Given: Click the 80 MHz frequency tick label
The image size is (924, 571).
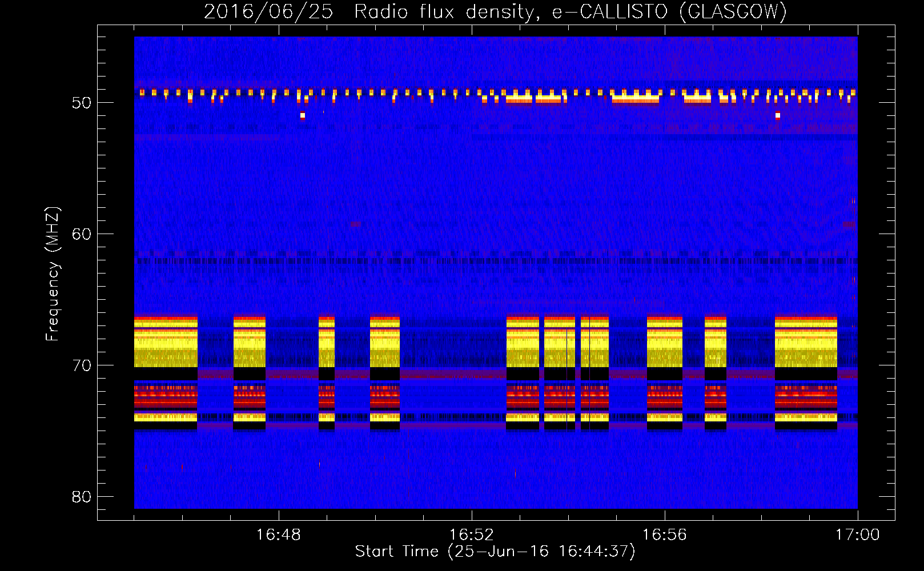Looking at the screenshot, I should click(x=82, y=497).
